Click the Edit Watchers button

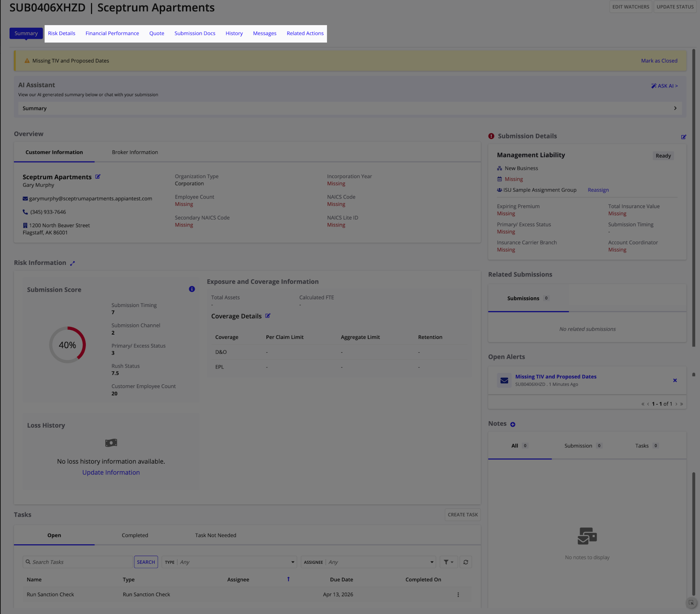click(x=631, y=7)
